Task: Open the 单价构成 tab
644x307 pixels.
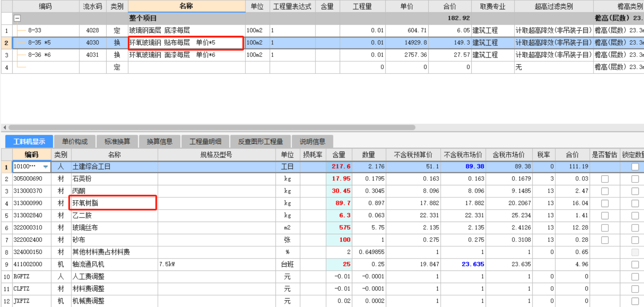Action: 75,142
